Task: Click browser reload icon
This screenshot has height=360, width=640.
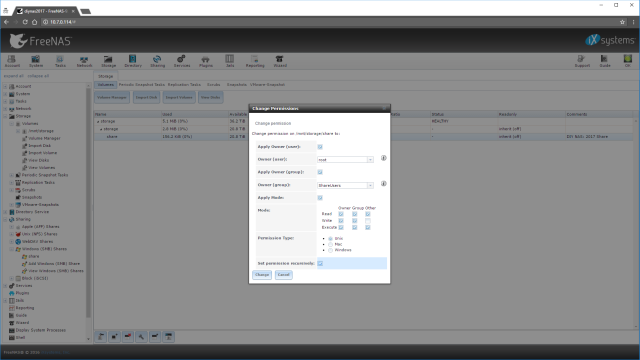Action: coord(25,22)
